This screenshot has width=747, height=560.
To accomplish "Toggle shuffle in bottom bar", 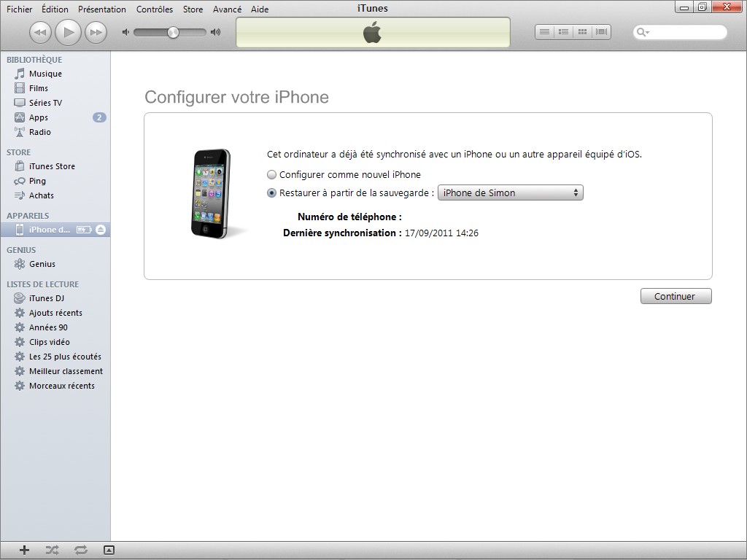I will (x=52, y=551).
